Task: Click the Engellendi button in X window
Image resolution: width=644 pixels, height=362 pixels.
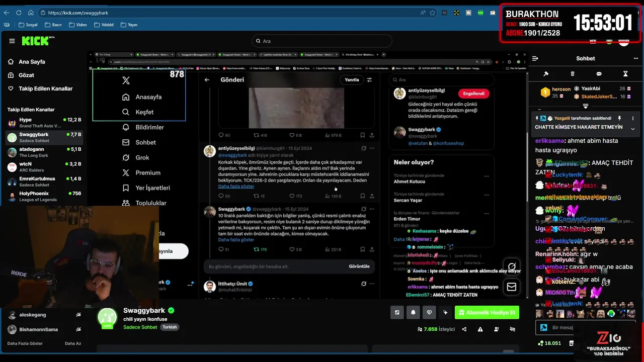Action: 473,94
